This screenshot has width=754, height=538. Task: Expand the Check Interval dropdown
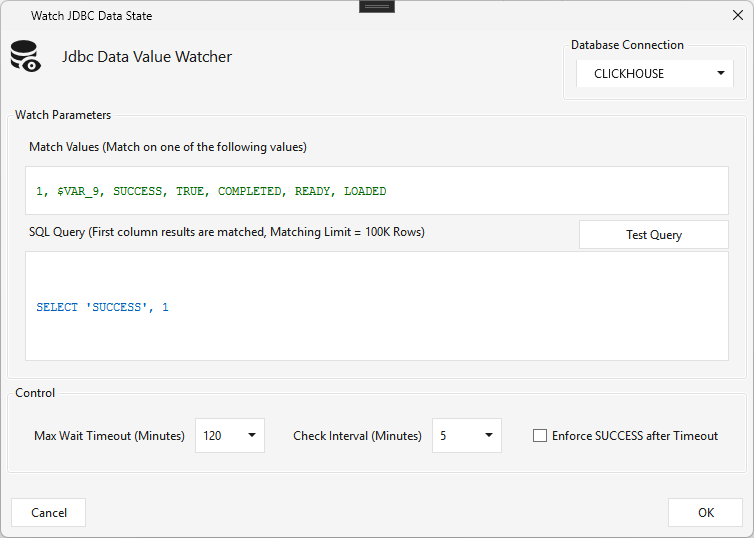tap(466, 436)
